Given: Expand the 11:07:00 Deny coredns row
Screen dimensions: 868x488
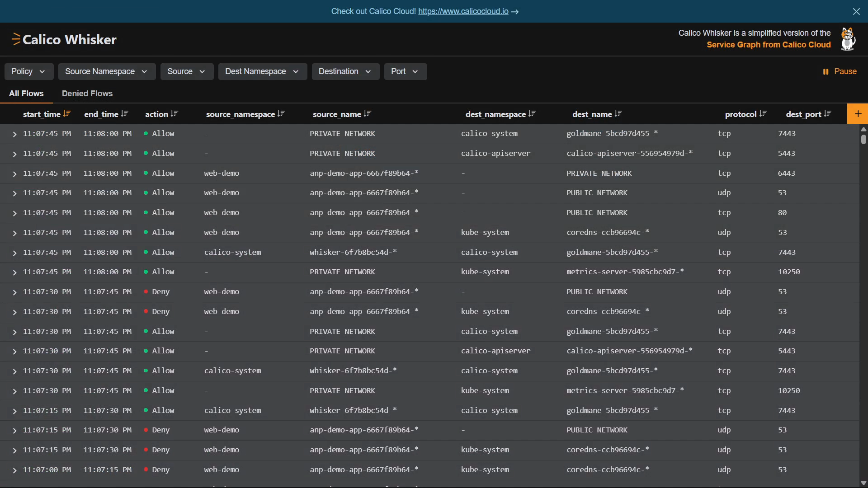Looking at the screenshot, I should click(x=14, y=470).
